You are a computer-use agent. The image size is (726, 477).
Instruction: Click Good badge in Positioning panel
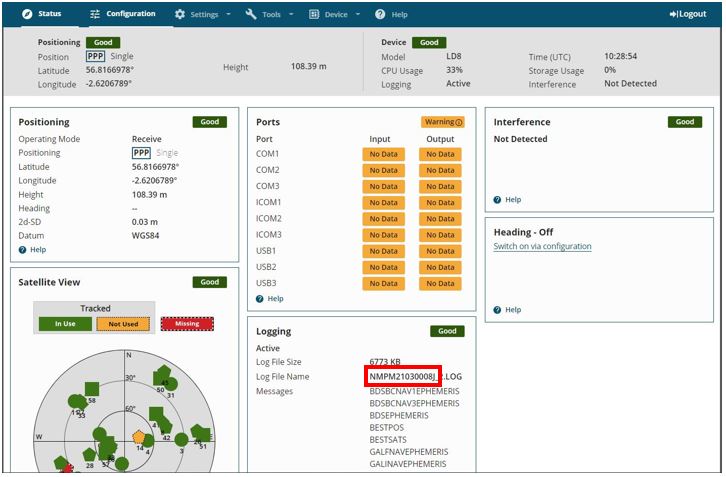[210, 122]
